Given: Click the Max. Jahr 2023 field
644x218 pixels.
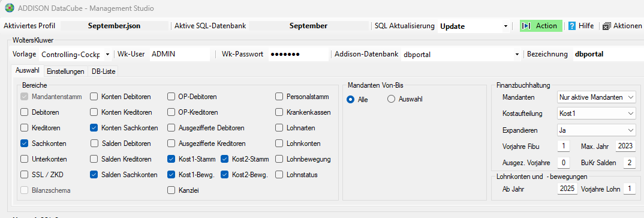Looking at the screenshot, I should tap(625, 147).
